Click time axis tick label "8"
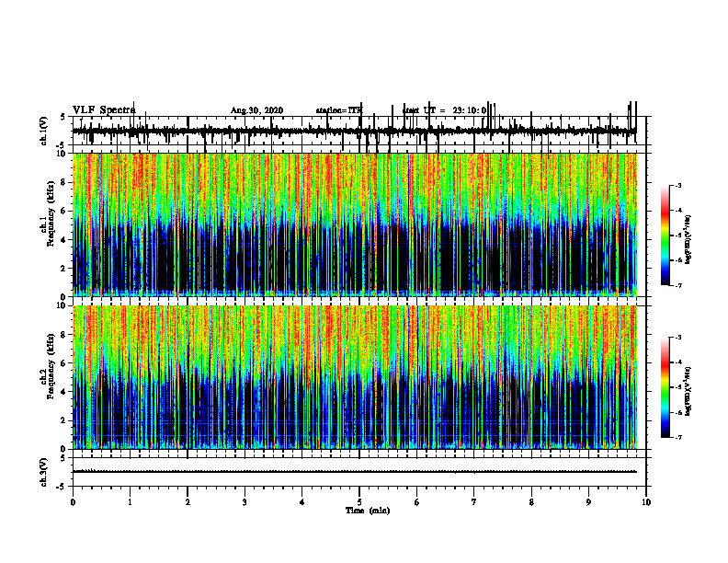728x563 pixels. [x=531, y=502]
